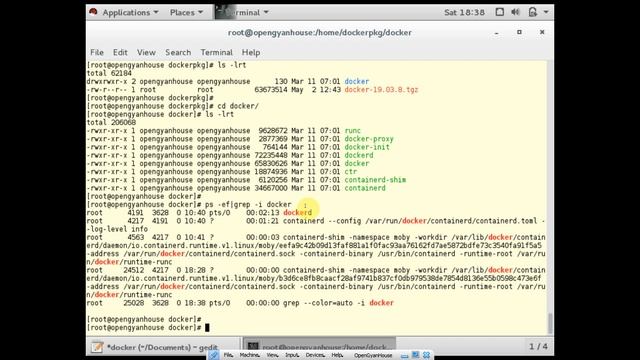The width and height of the screenshot is (640, 360).
Task: Click the docker-proxy file name
Action: (x=369, y=139)
